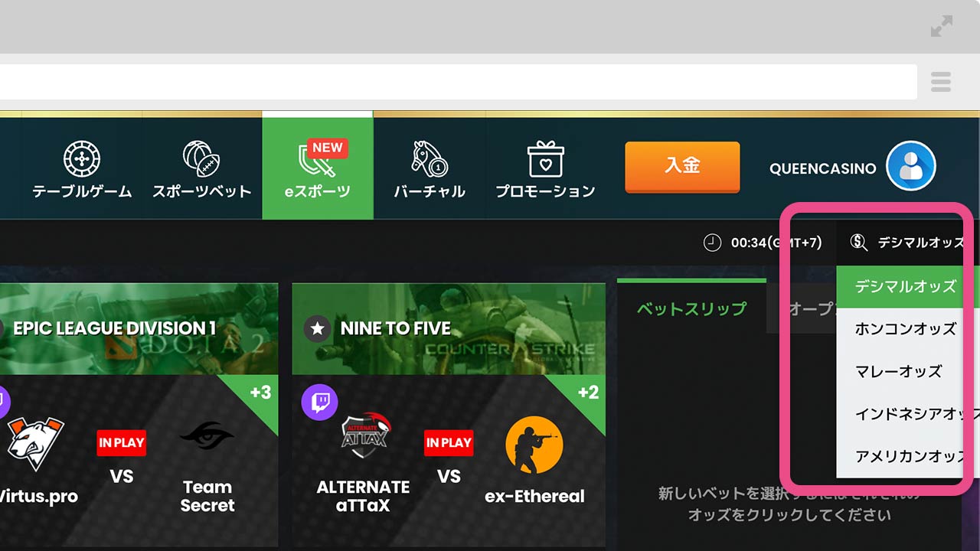The height and width of the screenshot is (551, 980).
Task: Click the currency magnifier icon beside デシマルオッズ
Action: pyautogui.click(x=859, y=243)
